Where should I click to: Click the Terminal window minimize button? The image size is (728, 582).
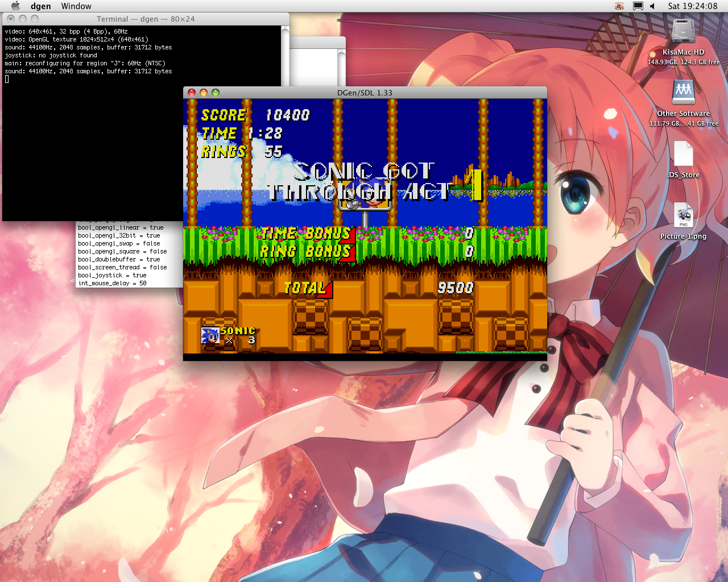tap(23, 19)
